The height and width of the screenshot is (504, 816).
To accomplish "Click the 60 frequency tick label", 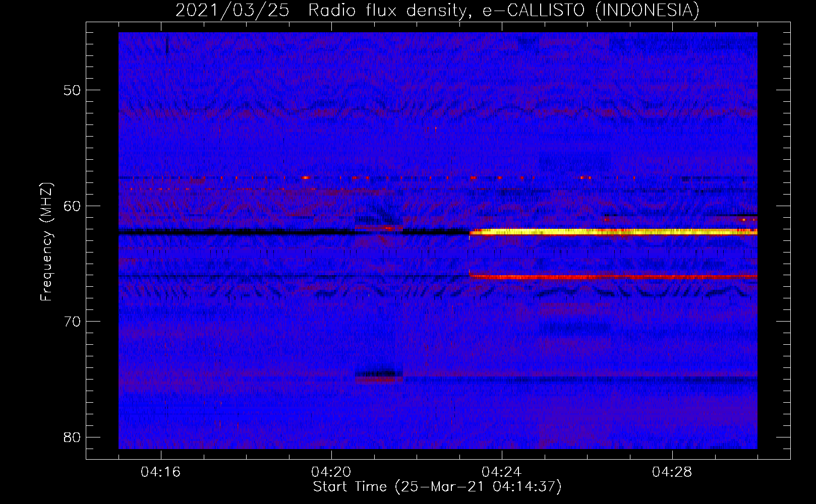I will (73, 206).
